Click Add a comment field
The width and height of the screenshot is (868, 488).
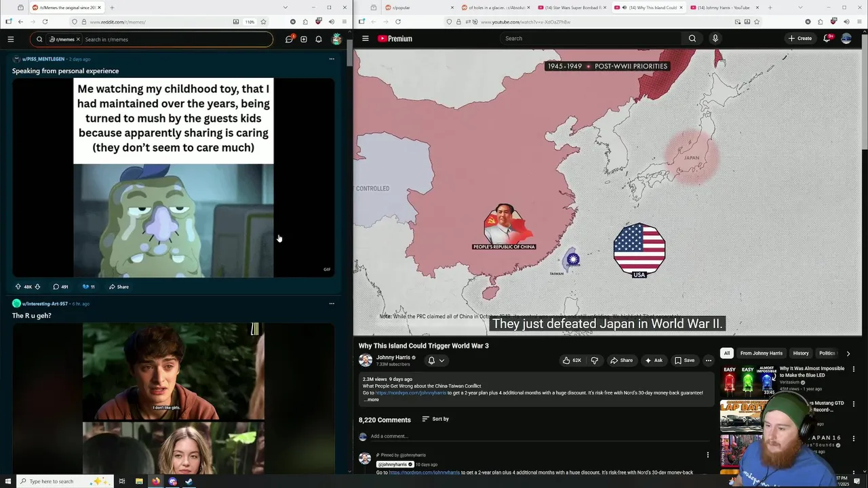click(x=539, y=436)
